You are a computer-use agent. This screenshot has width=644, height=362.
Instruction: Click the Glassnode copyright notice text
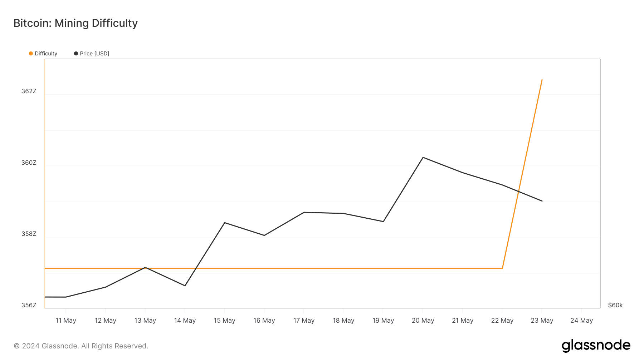[81, 346]
